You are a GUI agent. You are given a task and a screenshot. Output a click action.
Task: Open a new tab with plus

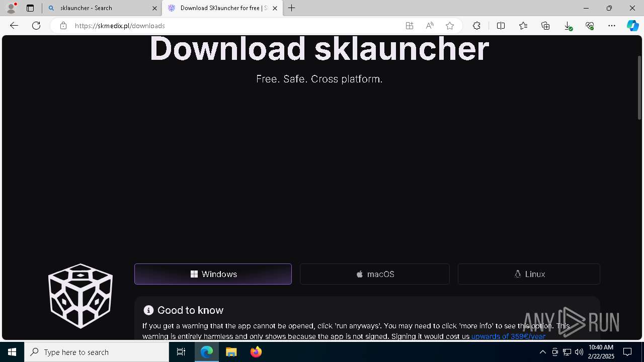click(x=292, y=8)
